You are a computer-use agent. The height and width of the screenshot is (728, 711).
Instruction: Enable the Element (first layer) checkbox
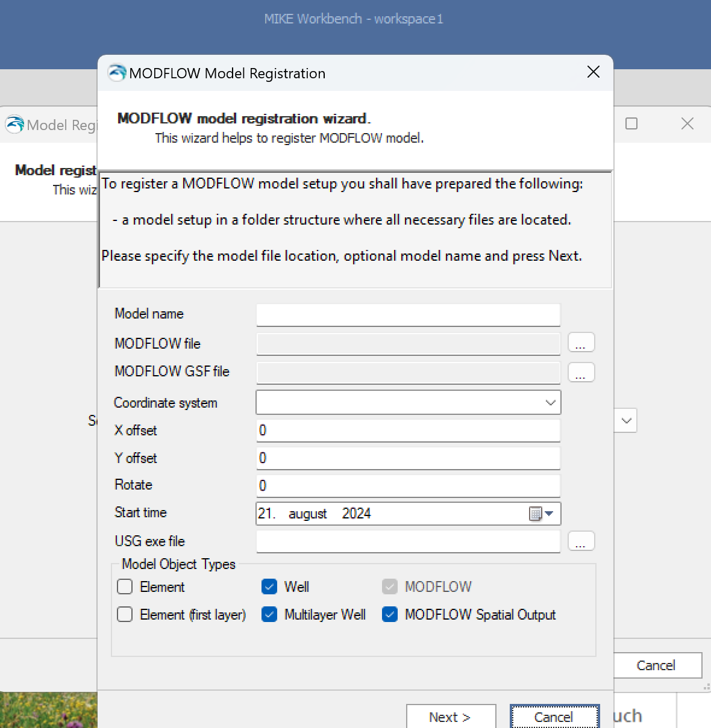[x=125, y=614]
